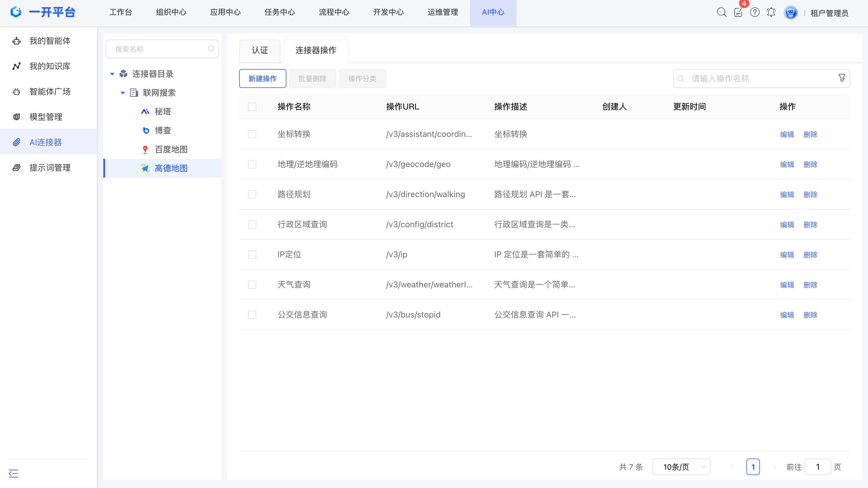868x488 pixels.
Task: Click the filter funnel icon in search
Action: 842,78
